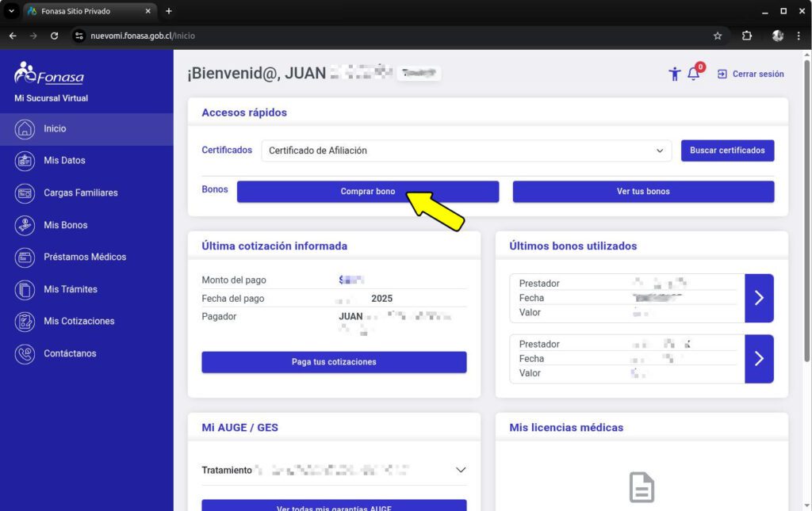This screenshot has width=812, height=511.
Task: Click the browser address bar URL
Action: (x=143, y=36)
